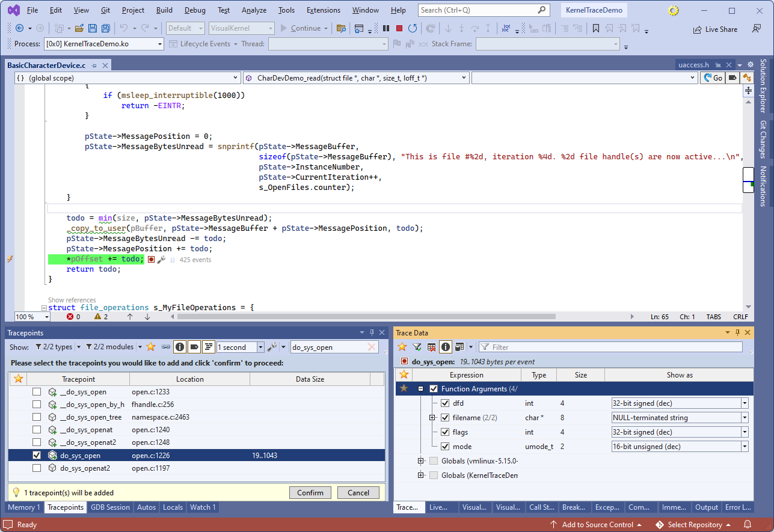Click the Restart debugging icon
This screenshot has width=774, height=532.
(x=413, y=28)
